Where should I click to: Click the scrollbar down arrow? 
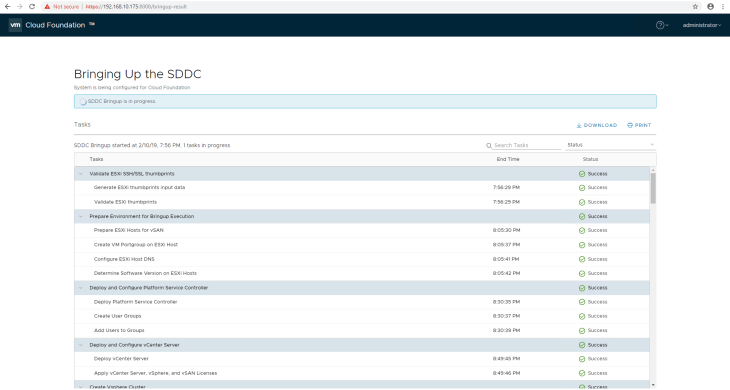point(653,385)
